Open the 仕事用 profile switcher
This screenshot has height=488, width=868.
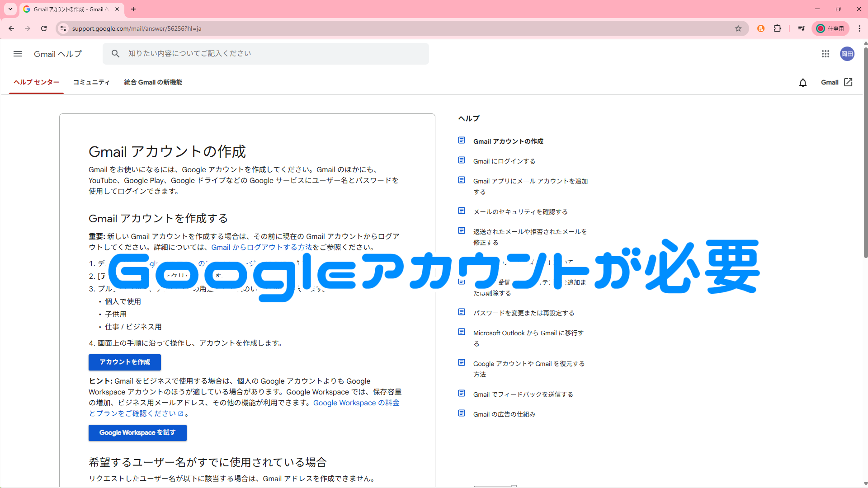[830, 28]
